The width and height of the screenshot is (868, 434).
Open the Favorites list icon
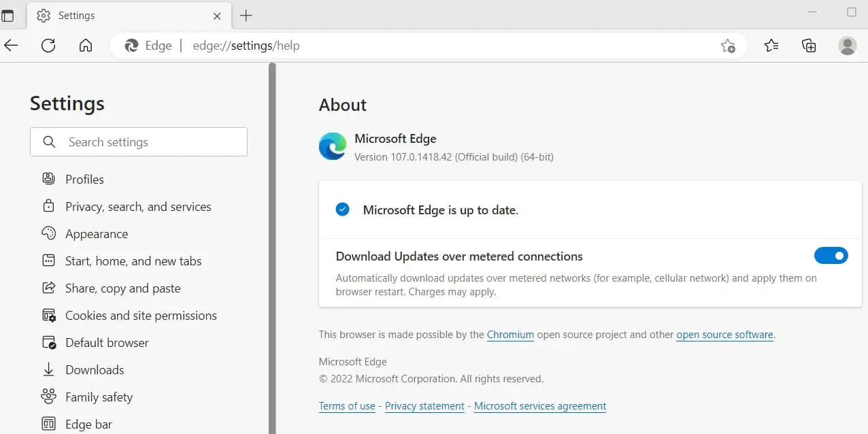tap(771, 46)
